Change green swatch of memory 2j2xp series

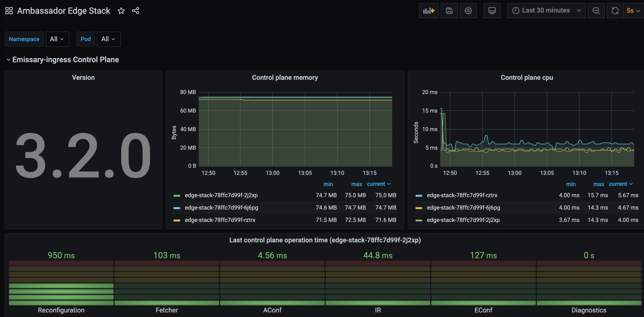pyautogui.click(x=177, y=196)
